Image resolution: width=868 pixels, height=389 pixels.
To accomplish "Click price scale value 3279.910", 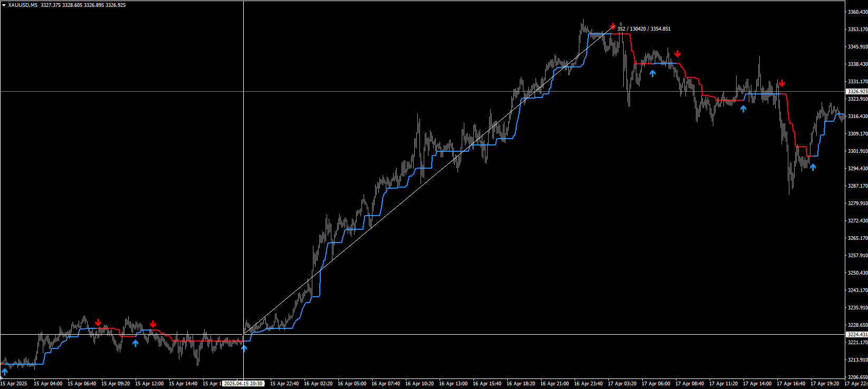I will tap(857, 203).
